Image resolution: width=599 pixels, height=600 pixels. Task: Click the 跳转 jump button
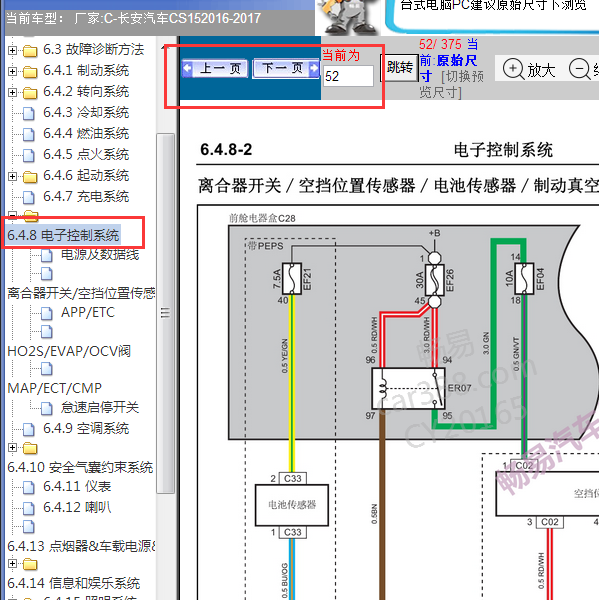pos(400,68)
